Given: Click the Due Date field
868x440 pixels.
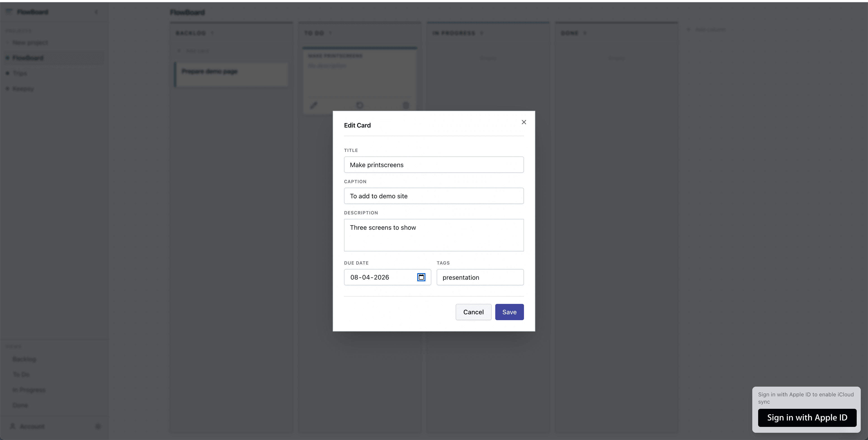Looking at the screenshot, I should tap(387, 277).
